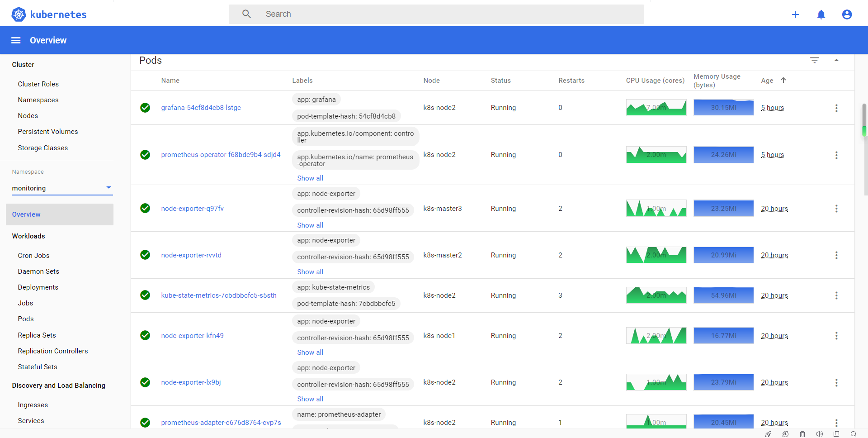Click the rocket icon in bottom bar
Viewport: 868px width, 438px height.
click(x=768, y=434)
